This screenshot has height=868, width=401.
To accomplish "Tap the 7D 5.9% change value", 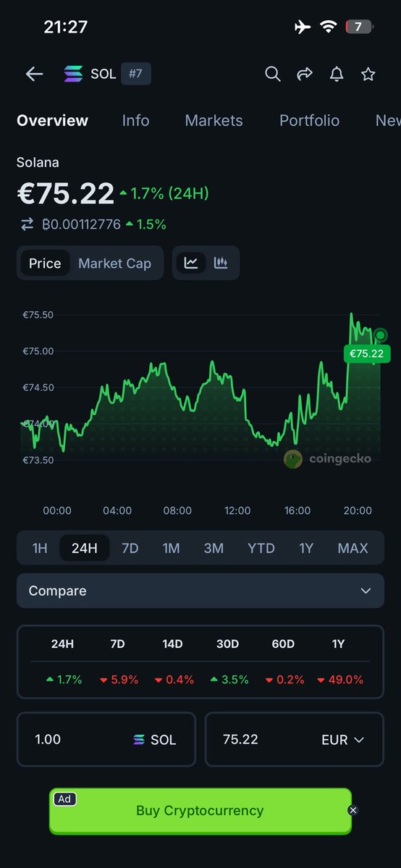I will click(x=119, y=680).
